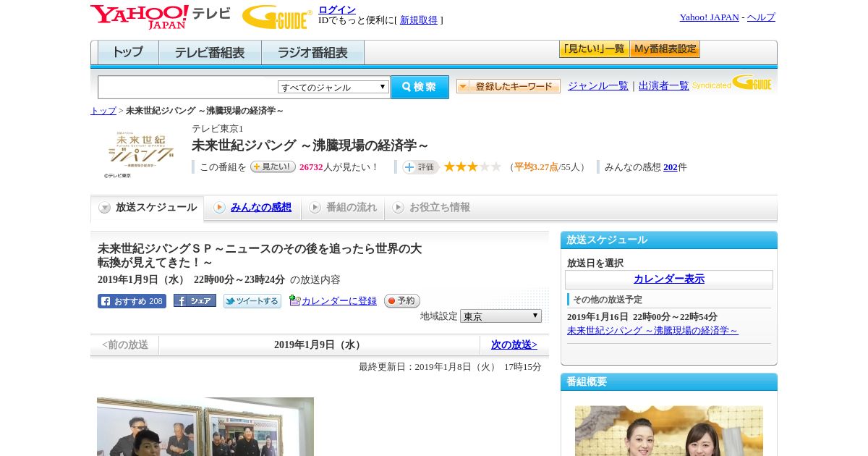This screenshot has width=868, height=456.
Task: Click the star rating display
Action: pos(472,167)
